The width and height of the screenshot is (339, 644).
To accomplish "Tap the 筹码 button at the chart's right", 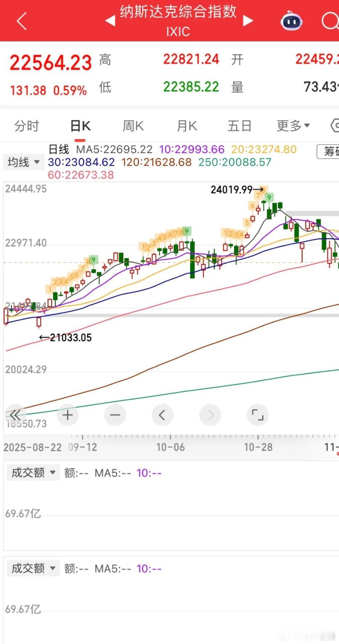I will (328, 151).
